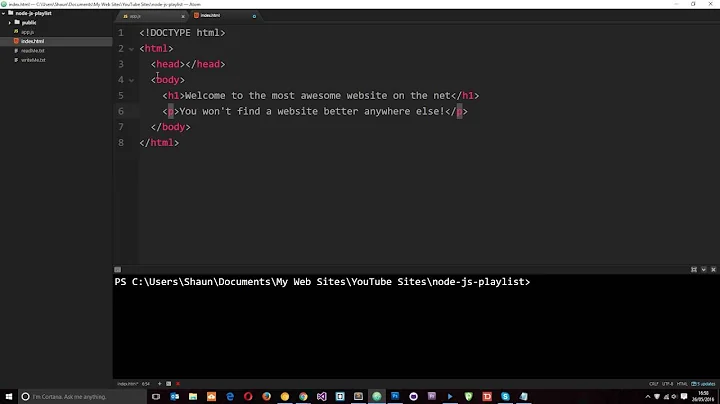Click the modified dot on index.html tab
This screenshot has width=720, height=404.
(254, 17)
